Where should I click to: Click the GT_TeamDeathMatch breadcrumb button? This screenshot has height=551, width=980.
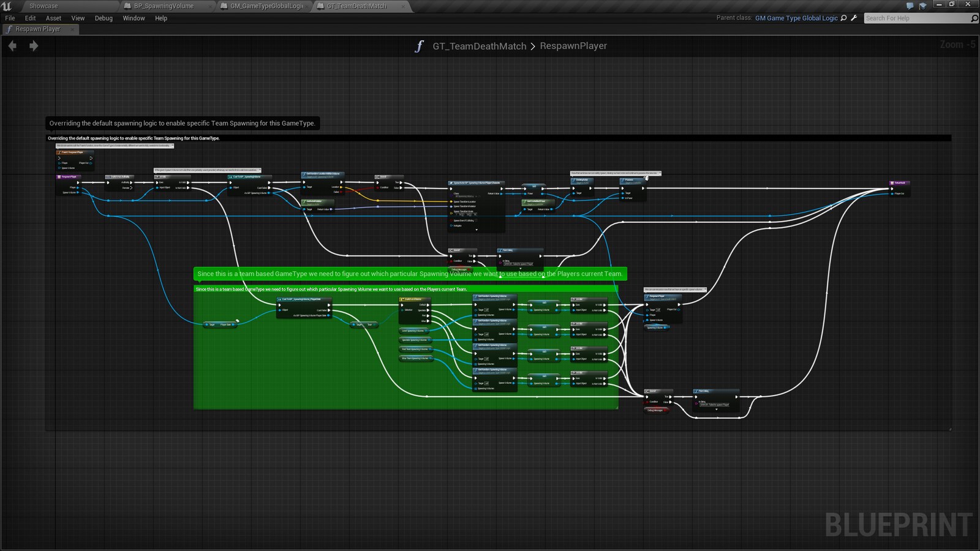pyautogui.click(x=480, y=46)
